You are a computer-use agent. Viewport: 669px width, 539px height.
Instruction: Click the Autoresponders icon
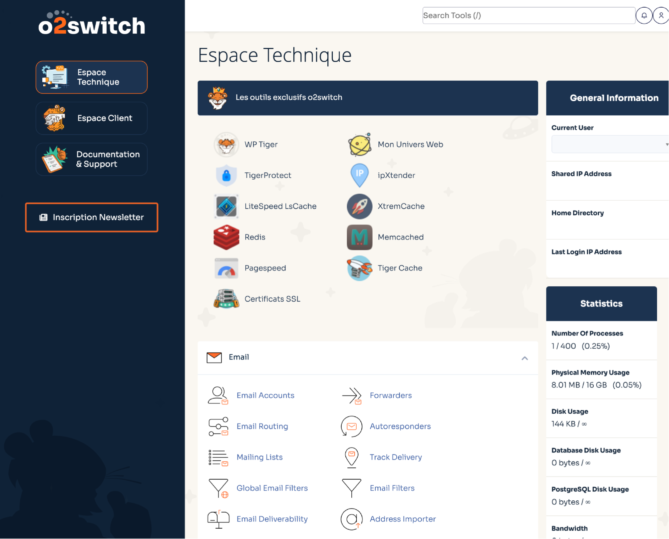[352, 426]
